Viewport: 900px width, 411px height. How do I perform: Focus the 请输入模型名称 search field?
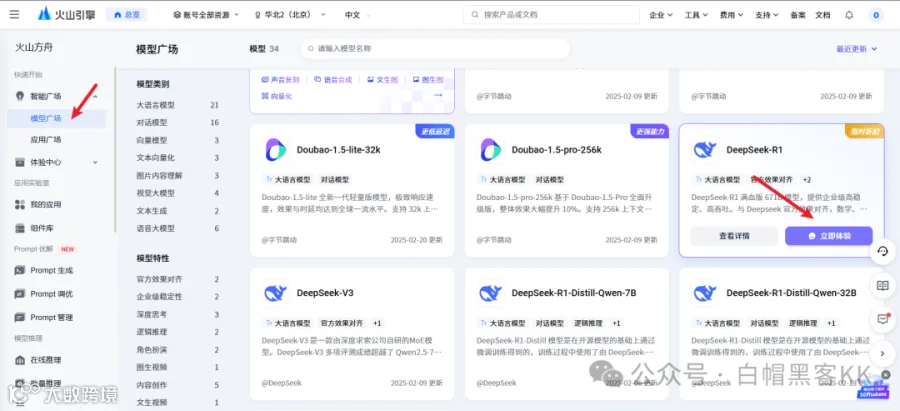[x=435, y=49]
